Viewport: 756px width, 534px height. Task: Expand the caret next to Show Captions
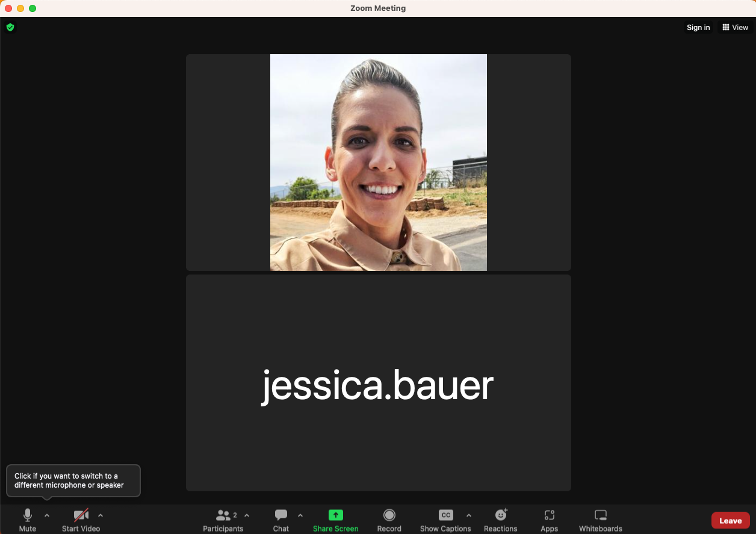469,515
